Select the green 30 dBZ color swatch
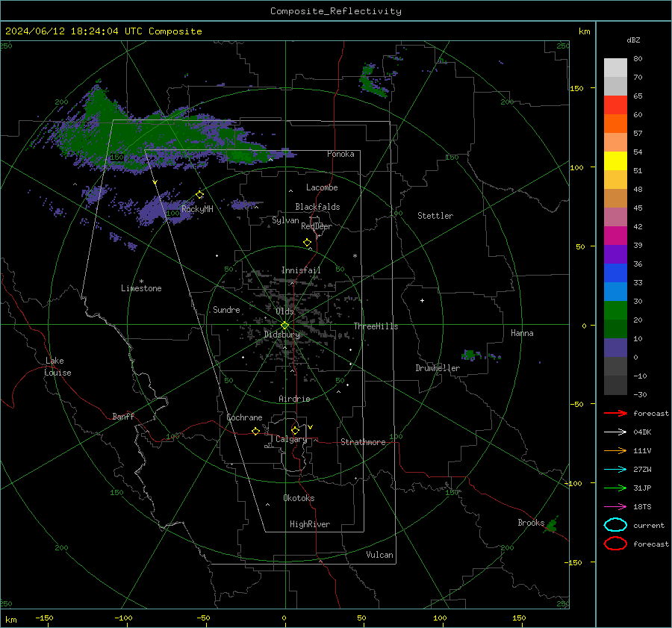The image size is (672, 628). (x=615, y=310)
